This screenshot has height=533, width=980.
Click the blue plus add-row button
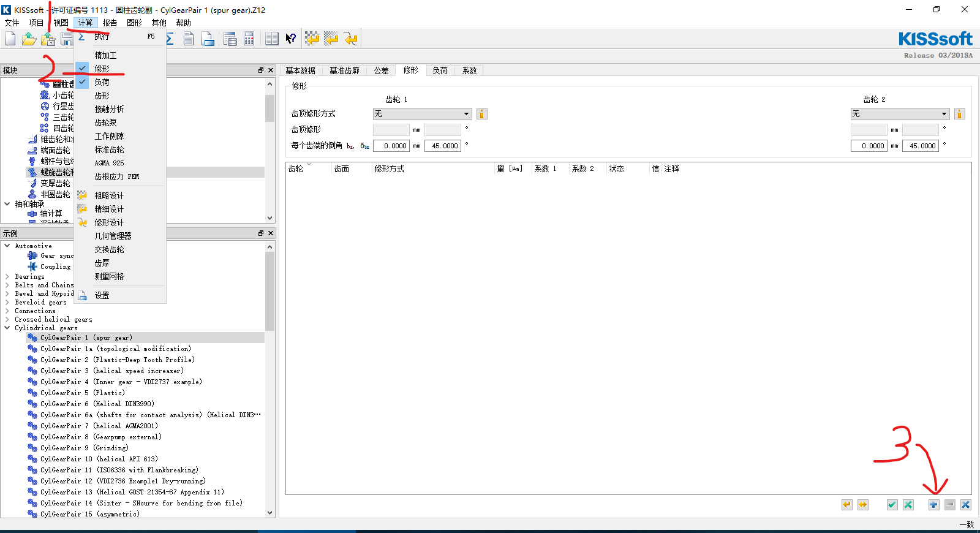coord(933,505)
